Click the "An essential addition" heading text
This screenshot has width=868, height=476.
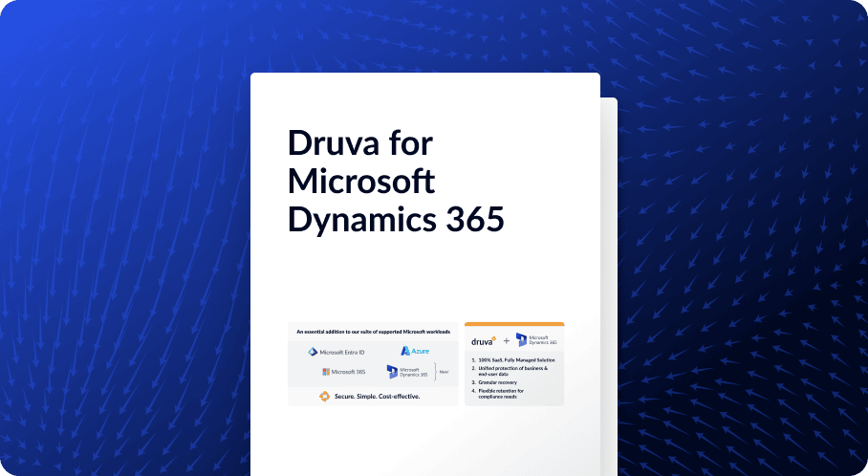coord(373,332)
